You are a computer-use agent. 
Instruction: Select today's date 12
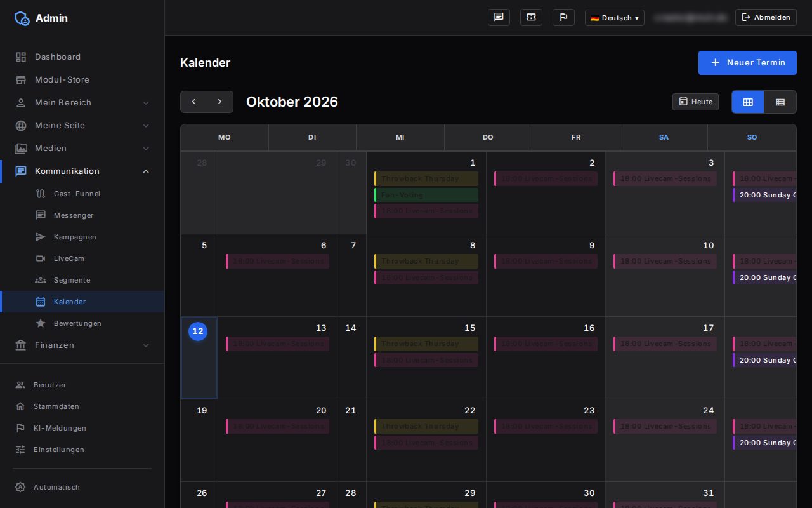(198, 331)
